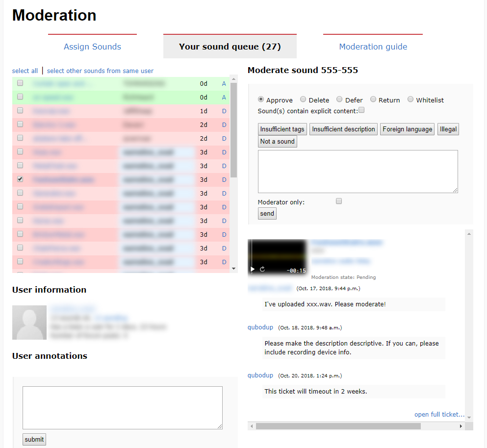Viewport: 487px width, 448px height.
Task: Switch to the Assign Sounds tab
Action: [92, 46]
